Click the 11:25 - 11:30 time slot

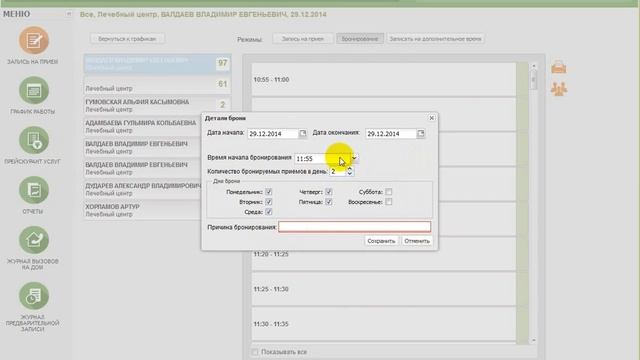point(384,289)
